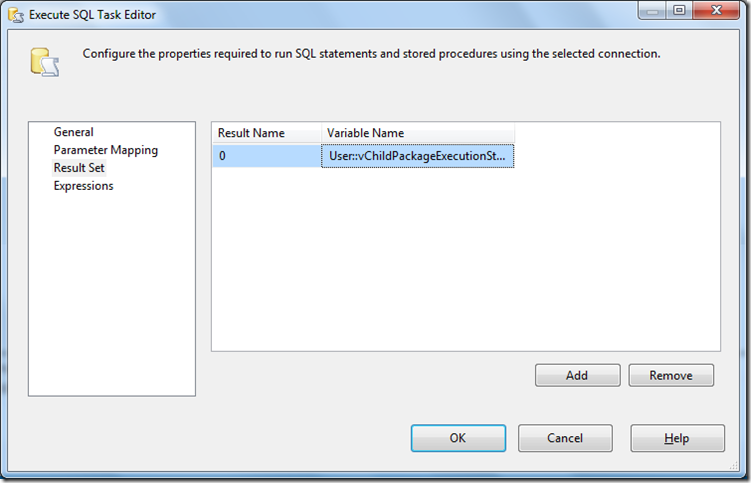Open Help for this dialog
The image size is (751, 483).
(677, 438)
